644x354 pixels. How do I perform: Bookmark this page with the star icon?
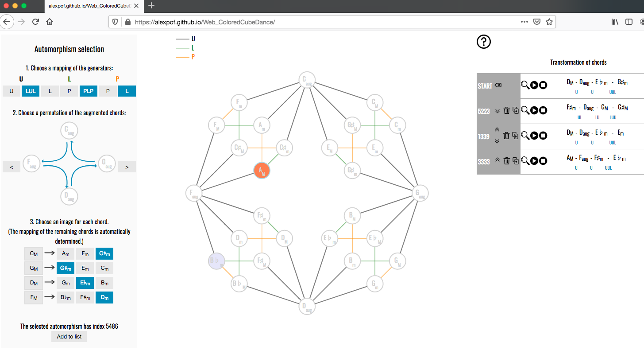(549, 22)
